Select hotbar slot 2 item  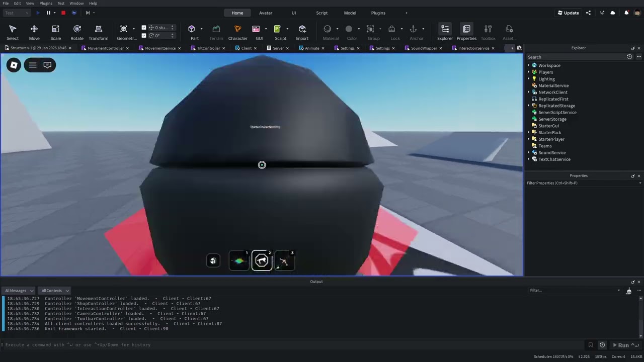[262, 260]
